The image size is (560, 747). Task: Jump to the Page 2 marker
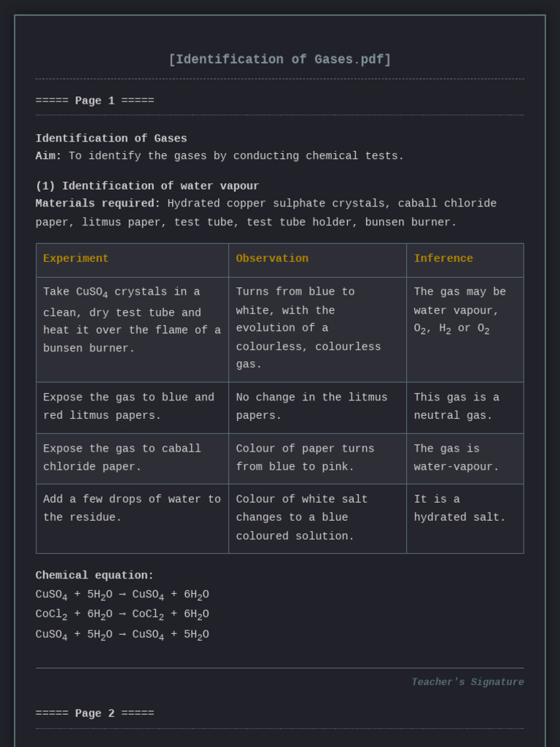[95, 713]
